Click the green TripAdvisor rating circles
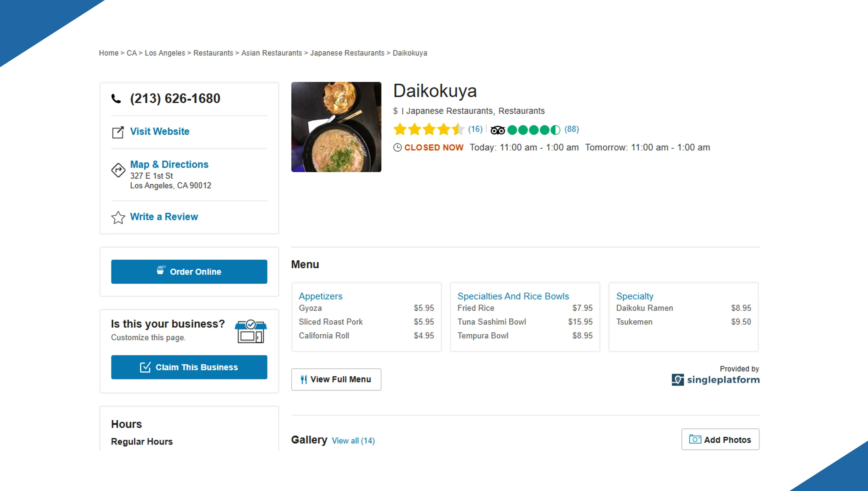This screenshot has width=868, height=491. [x=534, y=130]
